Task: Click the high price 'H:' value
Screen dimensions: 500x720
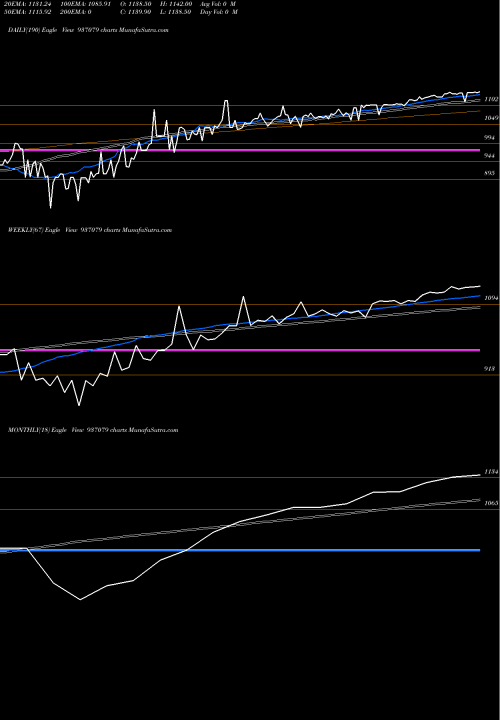Action: click(x=176, y=4)
